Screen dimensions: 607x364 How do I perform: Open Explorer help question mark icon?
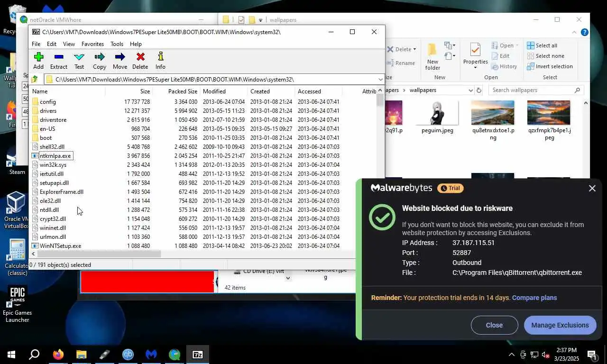click(585, 32)
